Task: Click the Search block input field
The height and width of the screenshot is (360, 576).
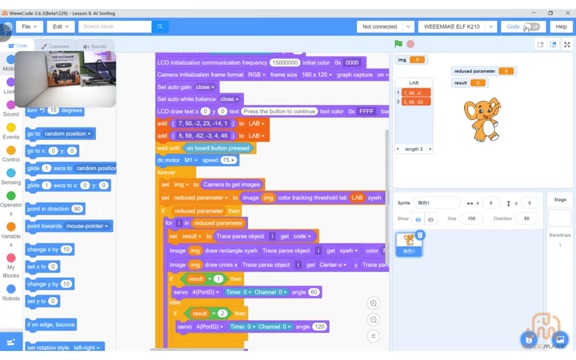Action: 115,26
